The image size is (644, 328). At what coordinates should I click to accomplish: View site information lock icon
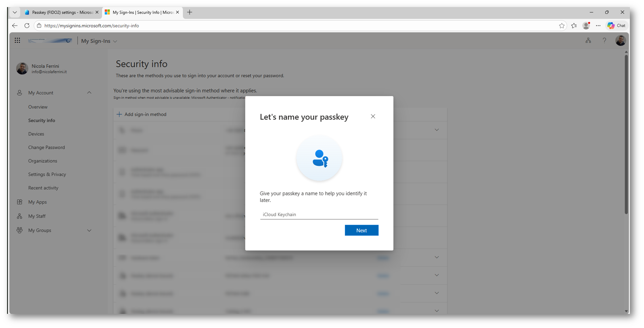click(39, 26)
